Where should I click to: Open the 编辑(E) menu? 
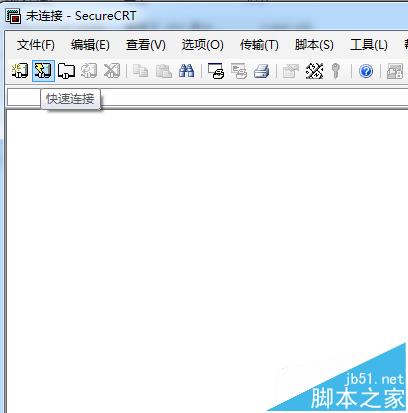pyautogui.click(x=90, y=45)
